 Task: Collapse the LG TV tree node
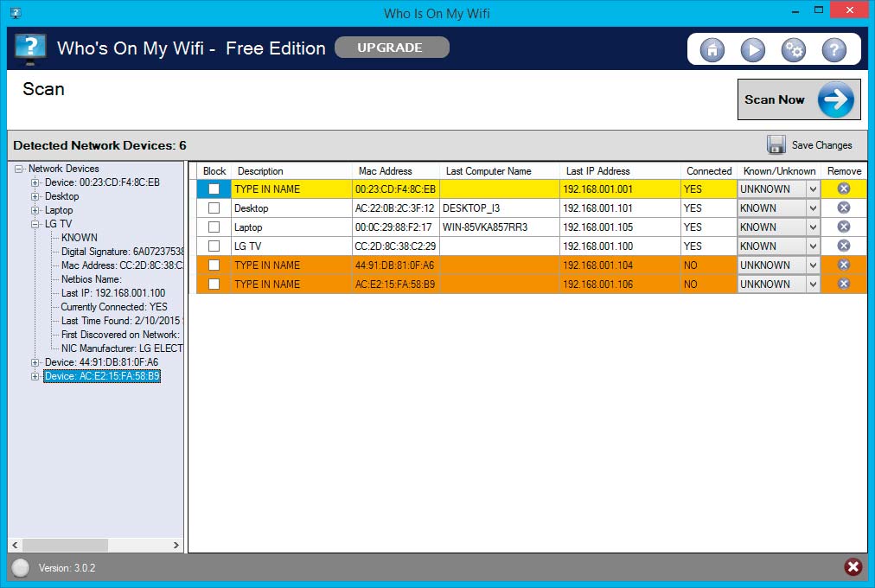35,224
